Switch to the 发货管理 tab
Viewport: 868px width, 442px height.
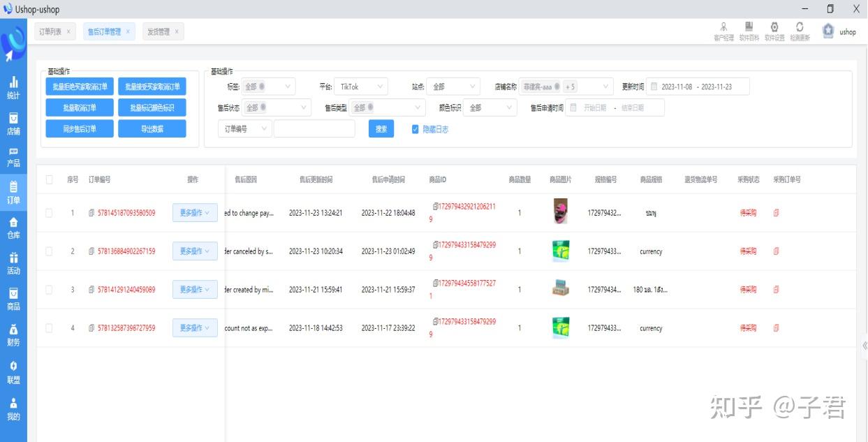(159, 31)
